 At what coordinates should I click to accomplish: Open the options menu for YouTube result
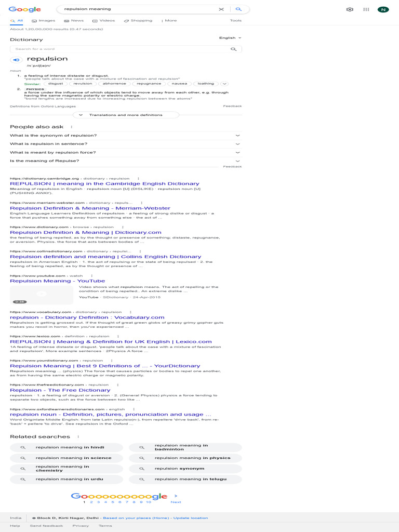91,276
